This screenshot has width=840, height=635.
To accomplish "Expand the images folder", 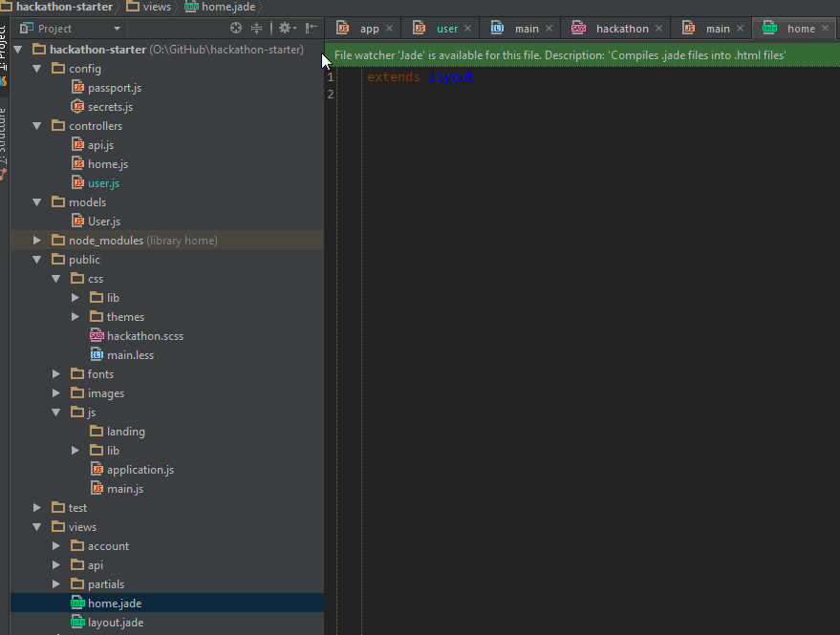I will [x=56, y=393].
